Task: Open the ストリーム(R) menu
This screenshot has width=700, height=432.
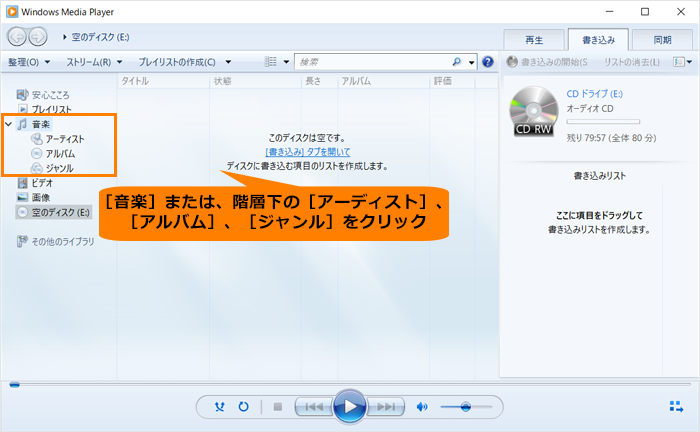Action: click(x=94, y=62)
